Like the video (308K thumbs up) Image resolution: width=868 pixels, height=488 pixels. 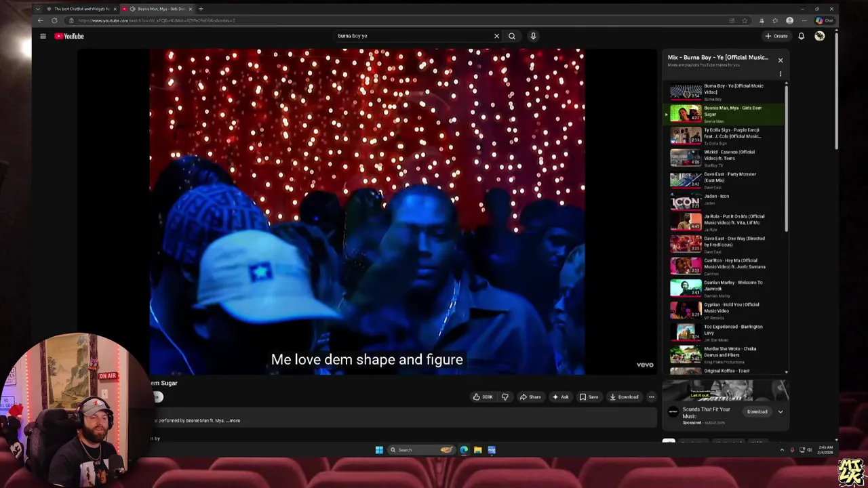click(x=483, y=397)
